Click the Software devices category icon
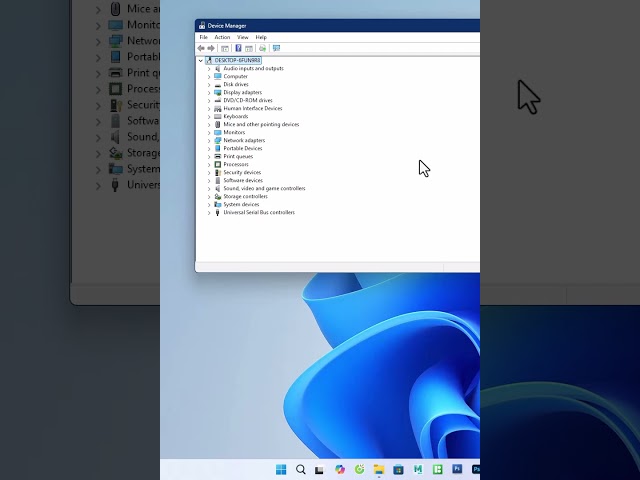 click(218, 180)
